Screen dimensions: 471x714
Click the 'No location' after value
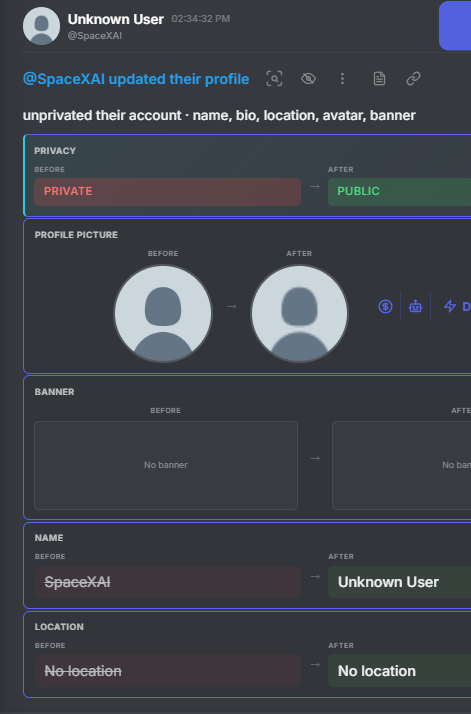(377, 671)
